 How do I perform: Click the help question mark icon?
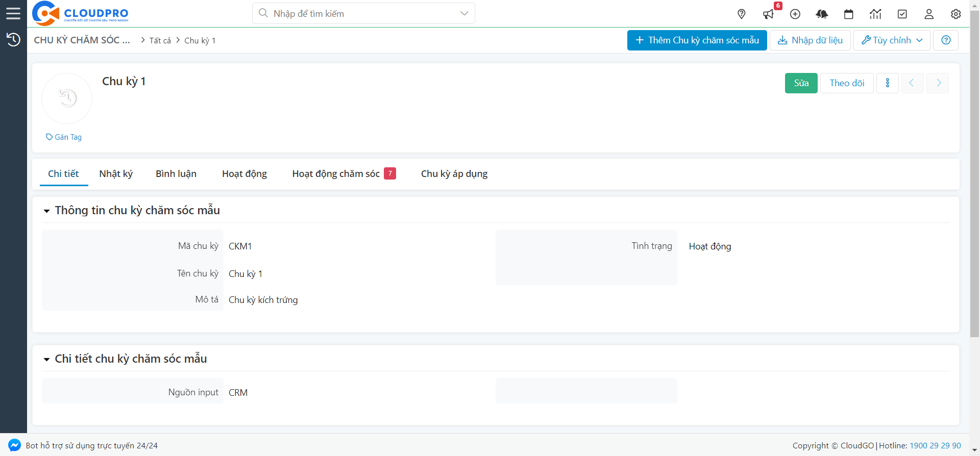point(946,40)
